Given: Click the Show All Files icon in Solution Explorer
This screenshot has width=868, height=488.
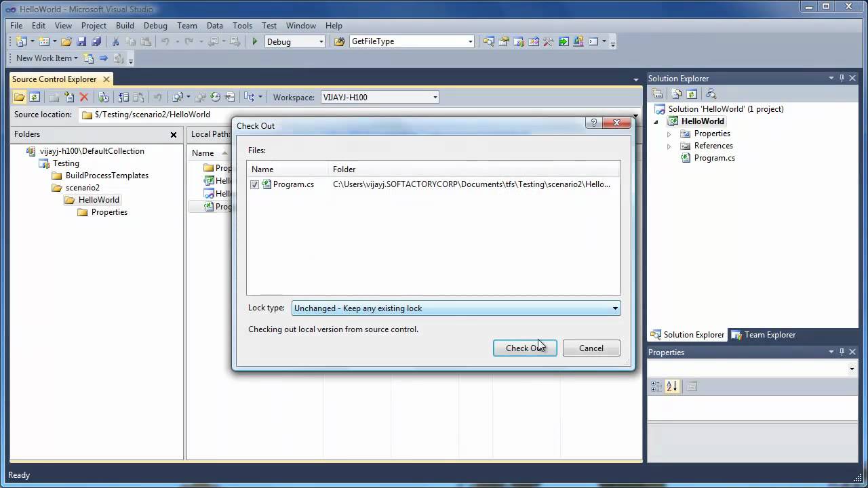Looking at the screenshot, I should (676, 94).
